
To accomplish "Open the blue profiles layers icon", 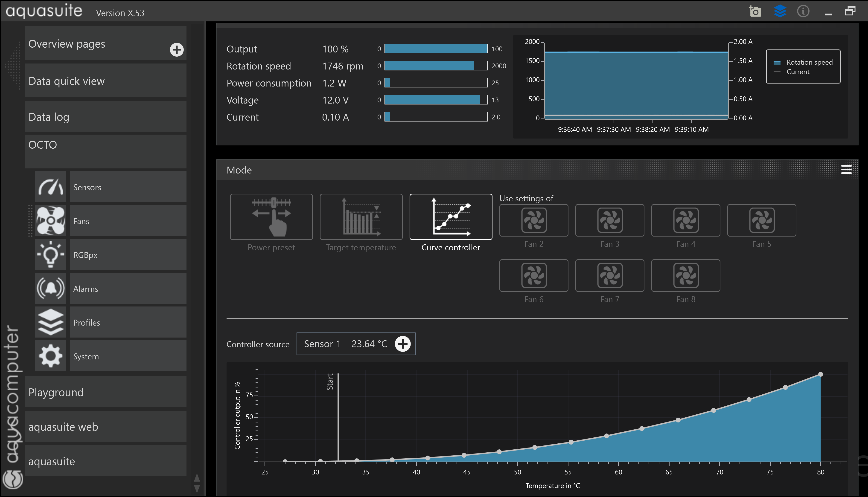I will tap(780, 11).
